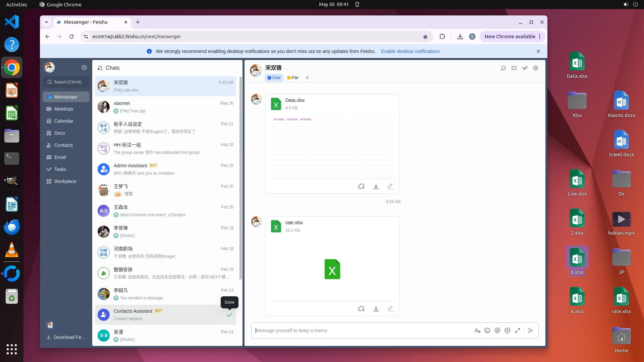Switch to the File tab
Image resolution: width=644 pixels, height=362 pixels.
293,78
